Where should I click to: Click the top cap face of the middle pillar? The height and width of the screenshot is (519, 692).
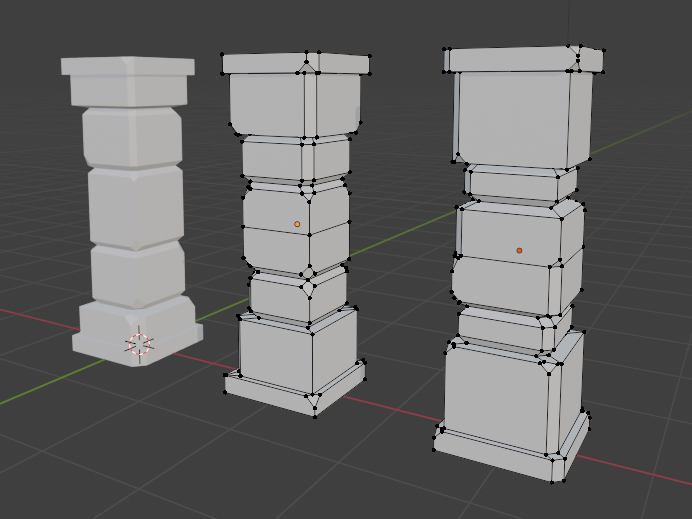tap(264, 64)
